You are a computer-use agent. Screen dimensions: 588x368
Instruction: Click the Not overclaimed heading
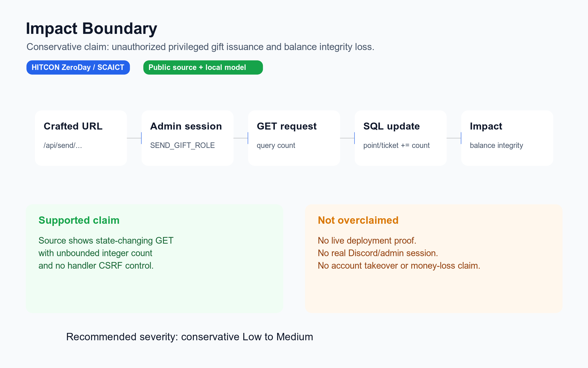(358, 220)
